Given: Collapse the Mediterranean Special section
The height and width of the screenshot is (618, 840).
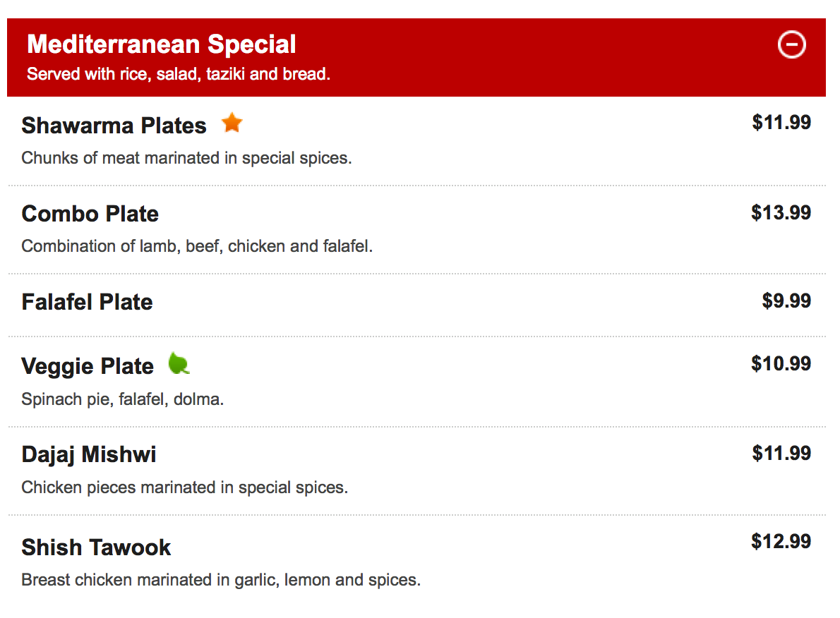Looking at the screenshot, I should pos(791,44).
